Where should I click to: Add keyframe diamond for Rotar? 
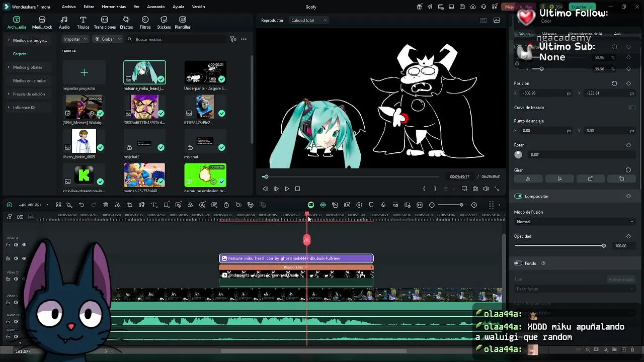(x=628, y=145)
